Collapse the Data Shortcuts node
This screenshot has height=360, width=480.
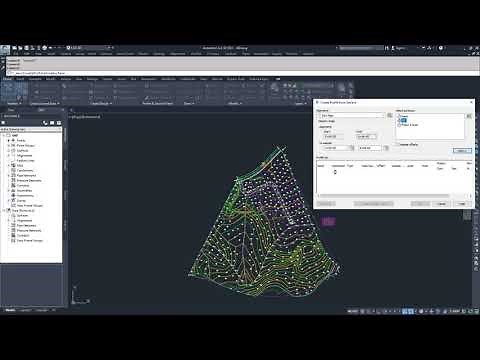coord(4,211)
